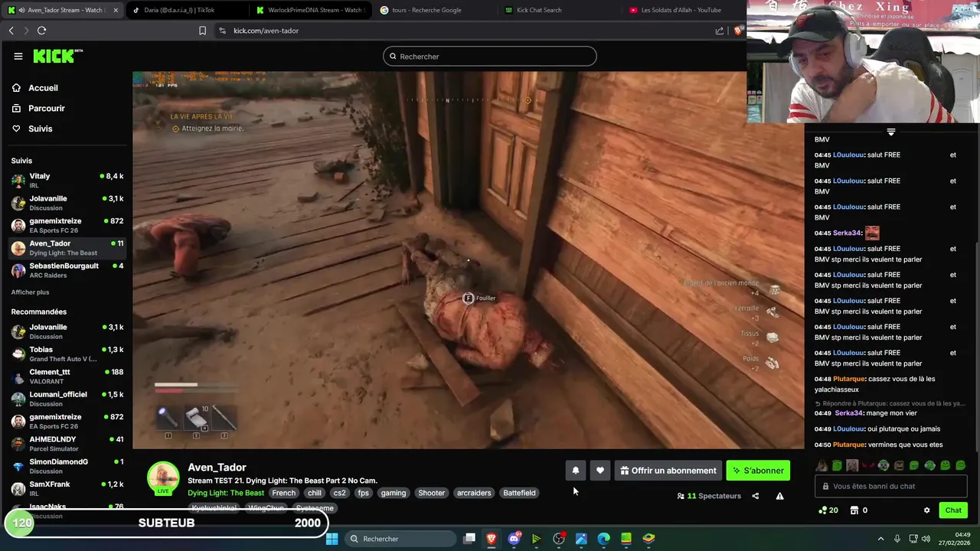Expand hidden system tray icons chevron
The image size is (980, 551).
880,539
